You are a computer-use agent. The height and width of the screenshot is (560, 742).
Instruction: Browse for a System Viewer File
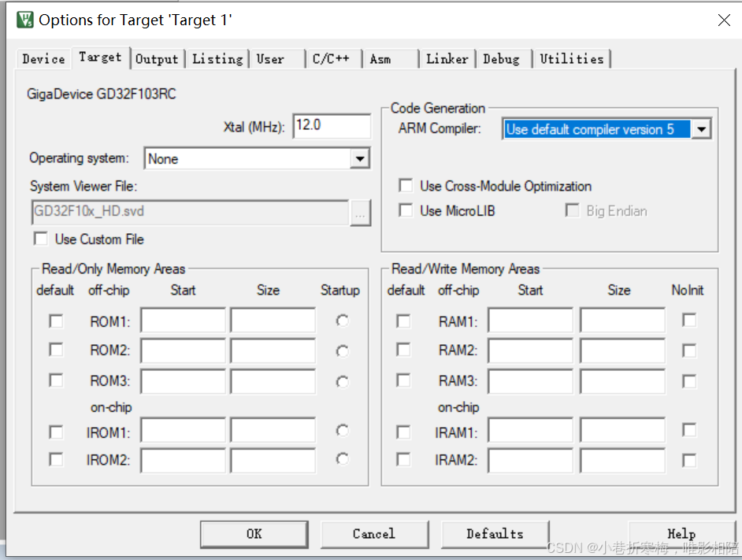click(361, 213)
